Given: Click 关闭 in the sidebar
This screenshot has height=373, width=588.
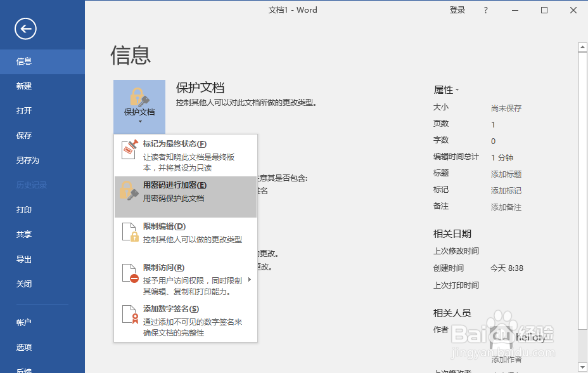Looking at the screenshot, I should pyautogui.click(x=42, y=284).
